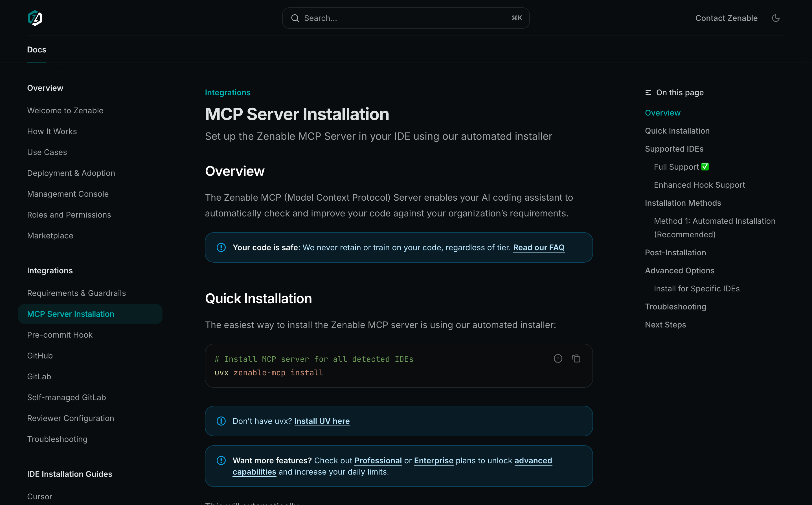Viewport: 812px width, 505px height.
Task: Click the Integrations breadcrumb above title
Action: pyautogui.click(x=227, y=92)
